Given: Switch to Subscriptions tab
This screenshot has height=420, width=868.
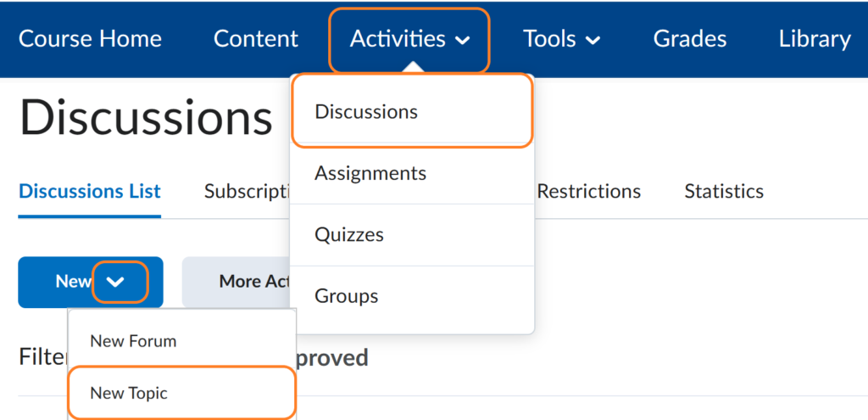Looking at the screenshot, I should tap(247, 192).
